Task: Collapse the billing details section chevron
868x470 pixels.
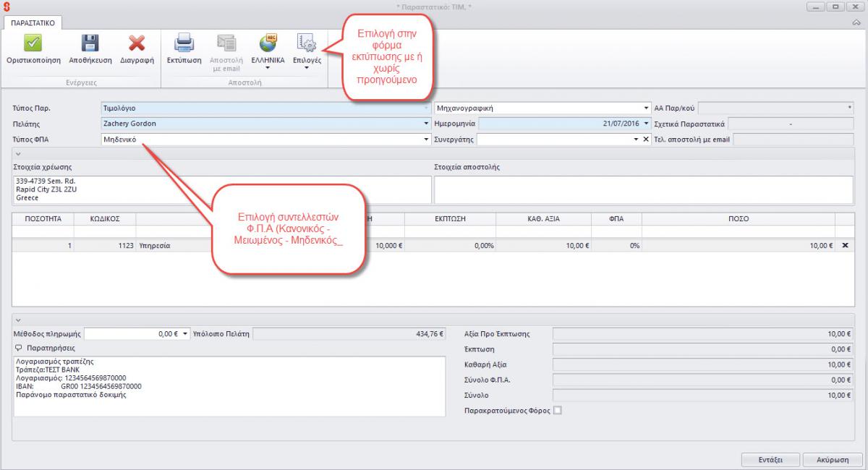Action: click(x=18, y=153)
